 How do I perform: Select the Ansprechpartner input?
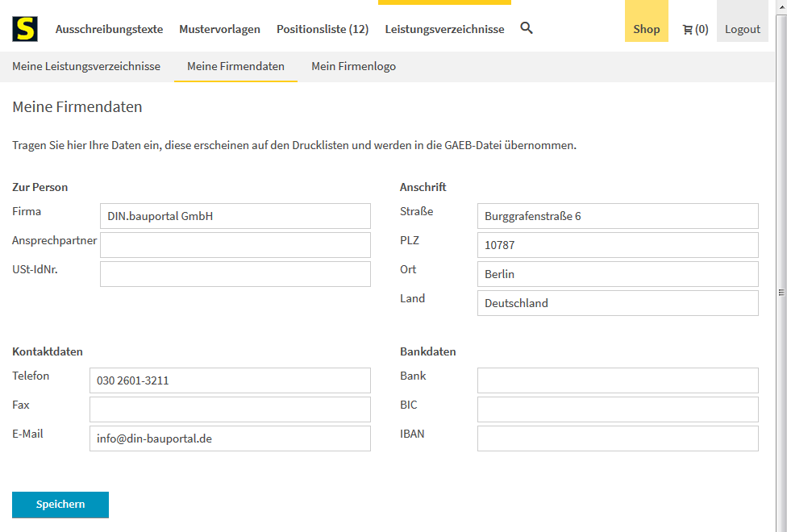[x=235, y=245]
